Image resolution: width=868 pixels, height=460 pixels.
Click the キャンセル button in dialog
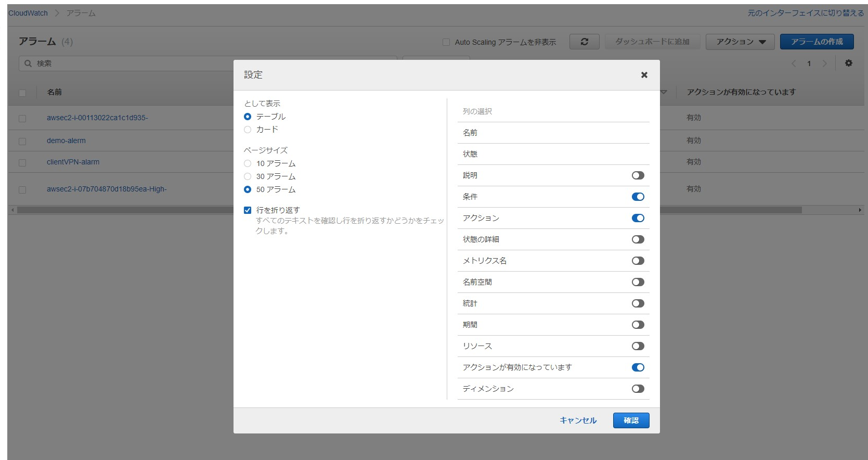coord(578,420)
